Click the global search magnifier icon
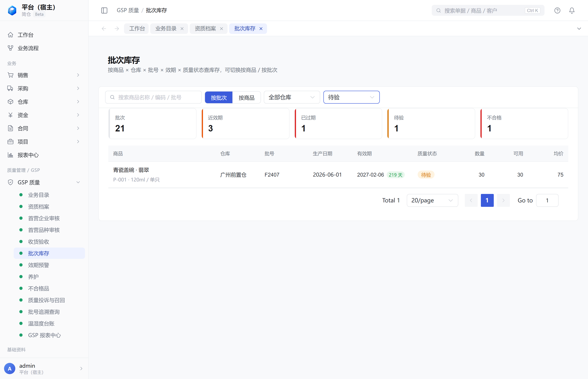 pyautogui.click(x=438, y=10)
